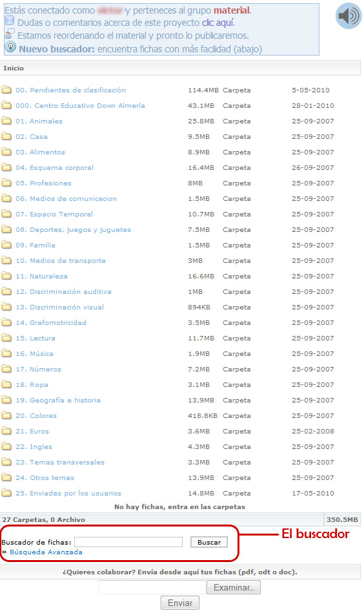Click the speaker audio icon
364x615 pixels.
[349, 16]
